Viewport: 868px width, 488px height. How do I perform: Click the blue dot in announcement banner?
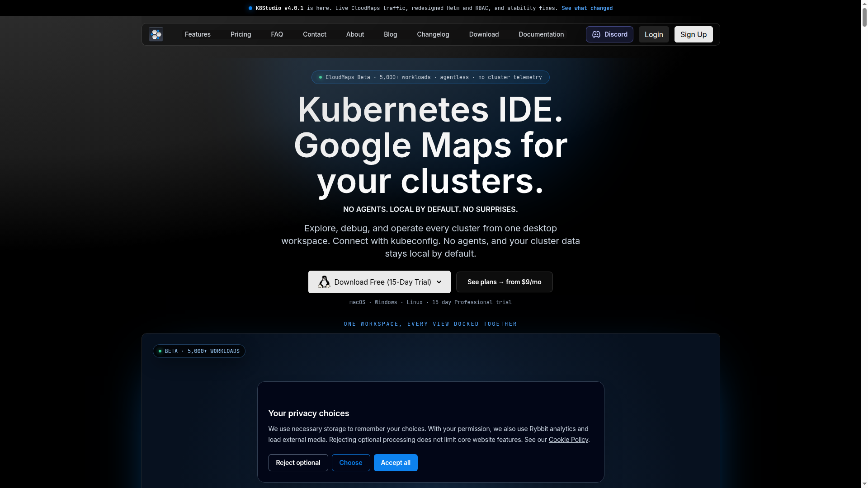tap(250, 8)
